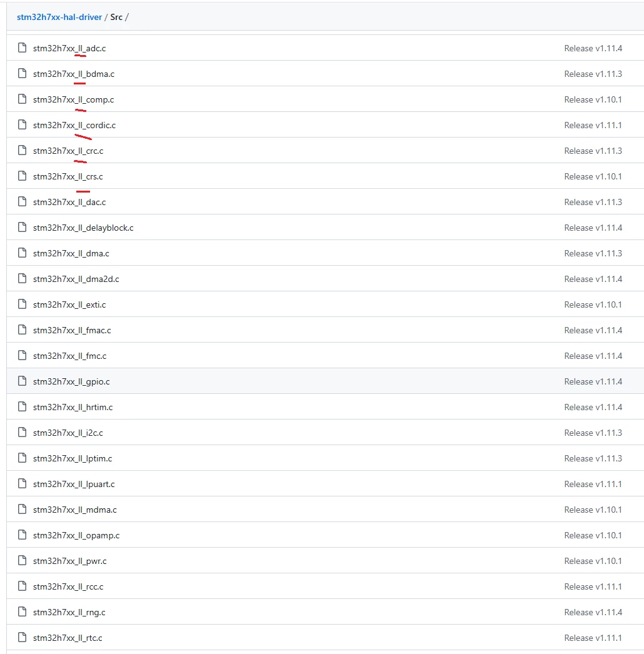Open file stm32h7xx_ll_cordic.c

[74, 125]
